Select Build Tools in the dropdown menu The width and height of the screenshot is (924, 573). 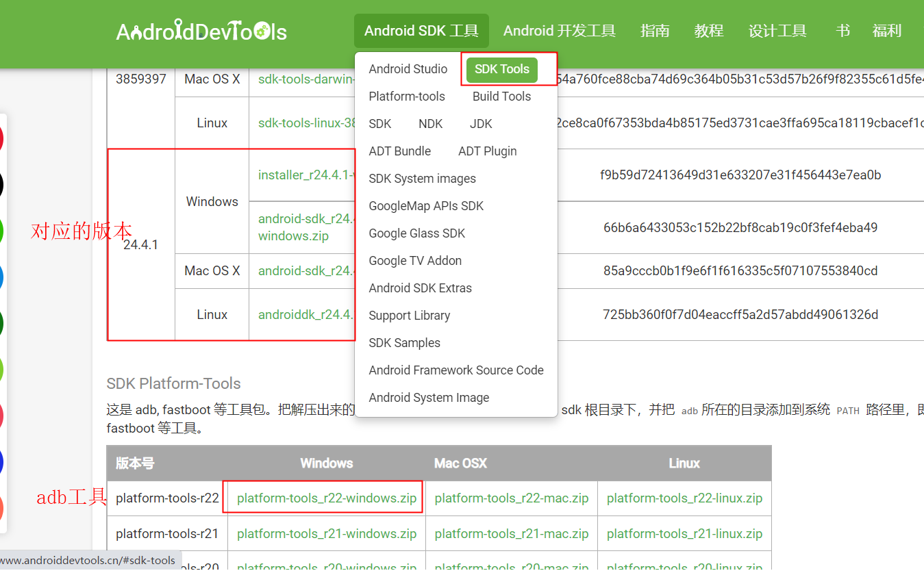501,97
